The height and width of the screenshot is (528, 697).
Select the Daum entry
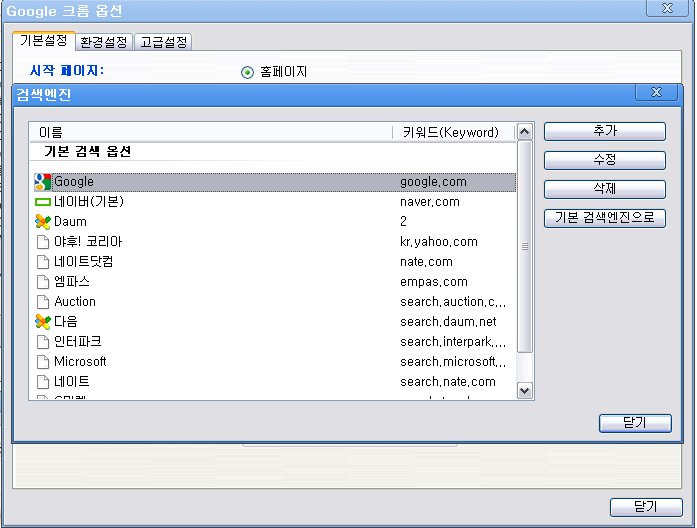tap(70, 222)
